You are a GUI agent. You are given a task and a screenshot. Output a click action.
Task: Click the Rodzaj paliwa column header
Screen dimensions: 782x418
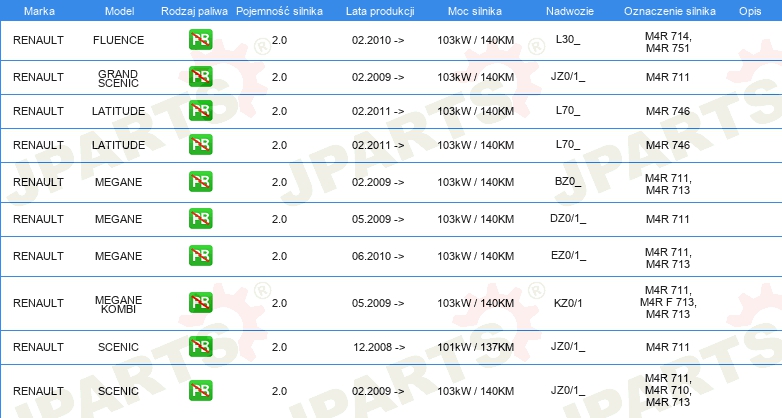[x=194, y=11]
